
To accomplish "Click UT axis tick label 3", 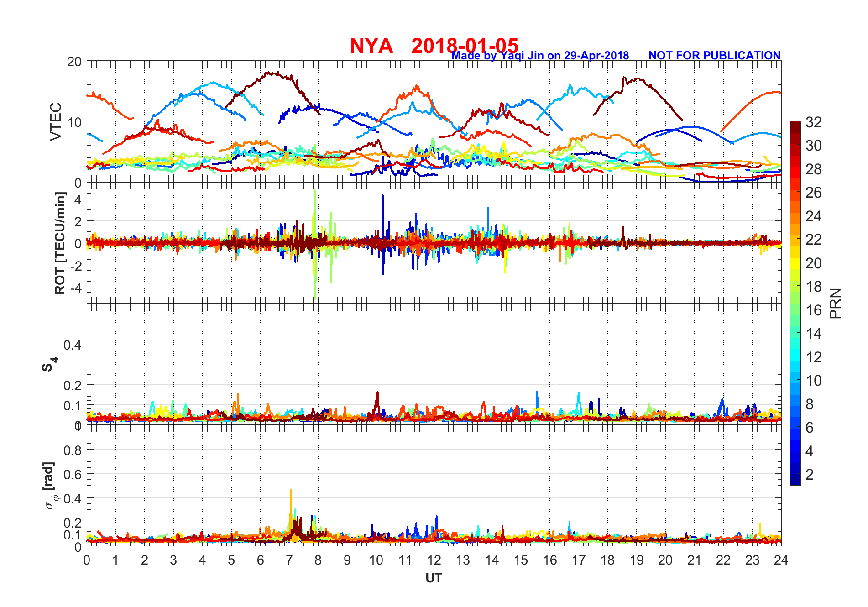I will coord(173,560).
